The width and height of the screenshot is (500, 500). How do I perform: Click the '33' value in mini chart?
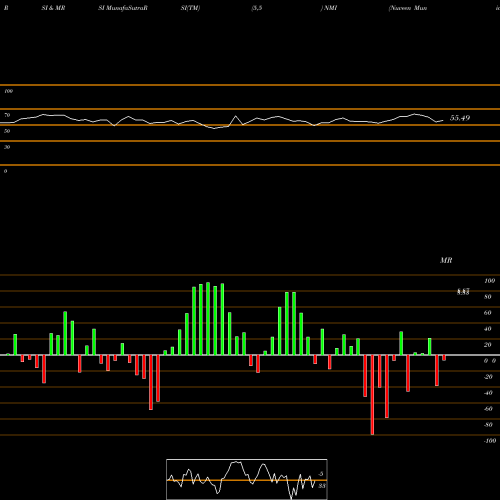coord(322,486)
